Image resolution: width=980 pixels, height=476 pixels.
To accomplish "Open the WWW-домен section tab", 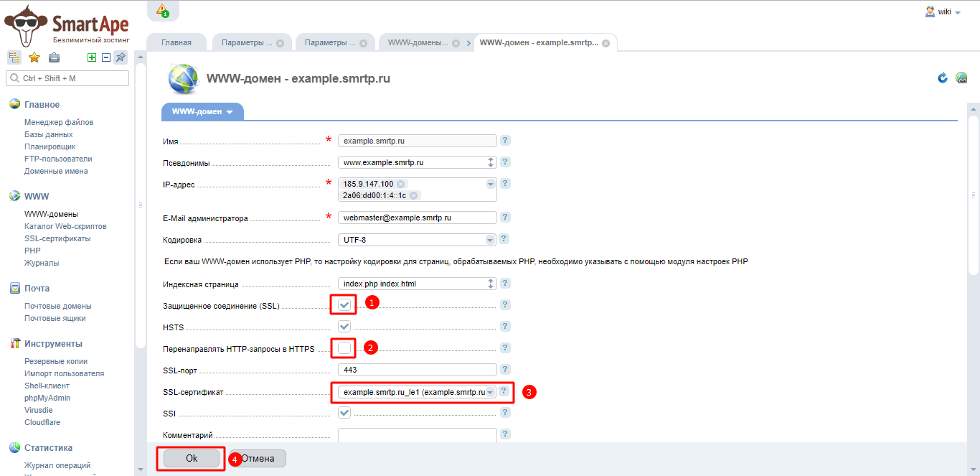I will coord(202,112).
